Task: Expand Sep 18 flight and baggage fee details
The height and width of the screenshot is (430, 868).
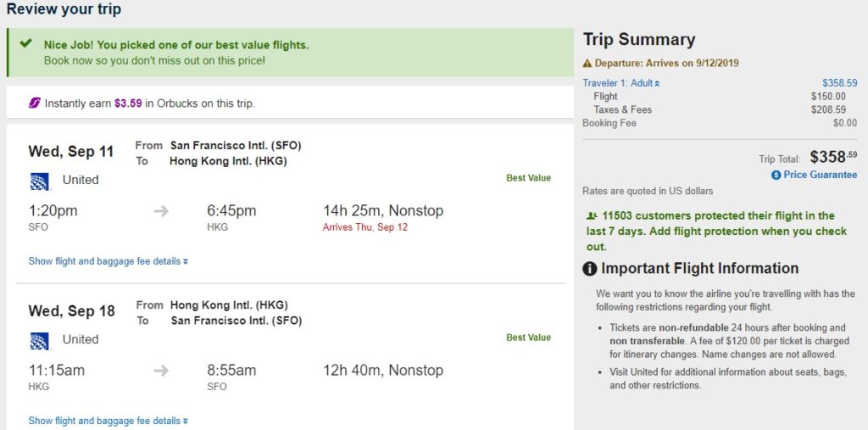Action: tap(108, 421)
